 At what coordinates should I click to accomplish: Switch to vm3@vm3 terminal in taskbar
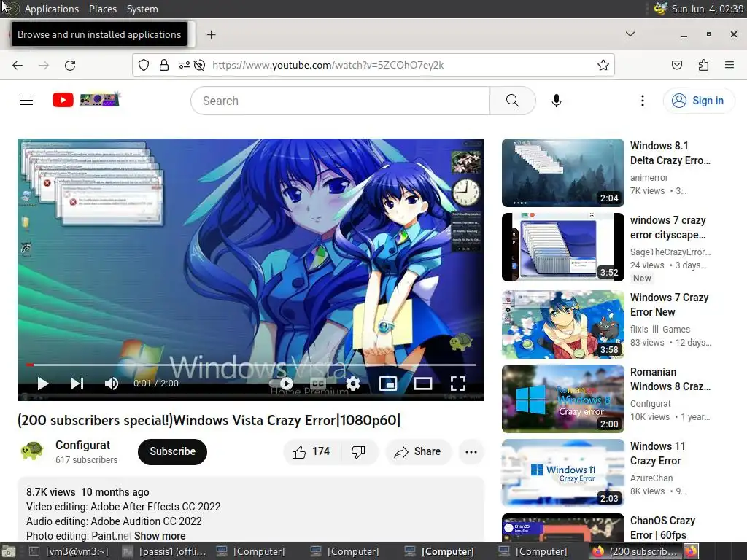(x=69, y=551)
